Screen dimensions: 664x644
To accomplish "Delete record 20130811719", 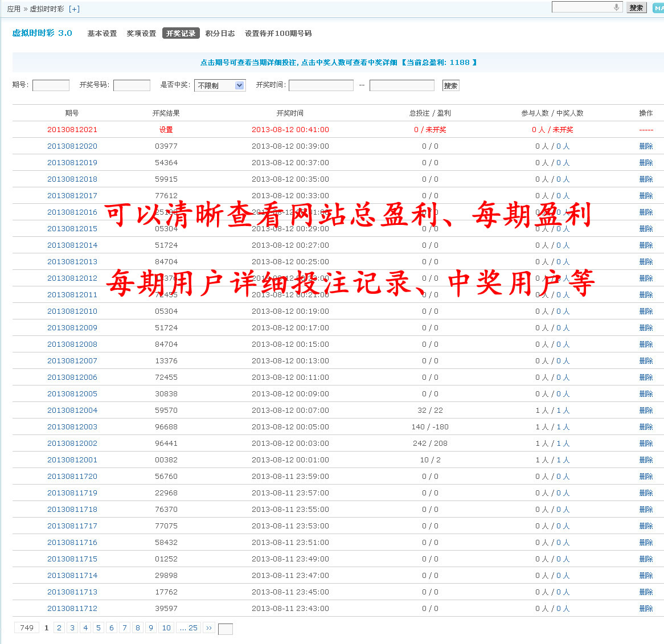I will [646, 493].
